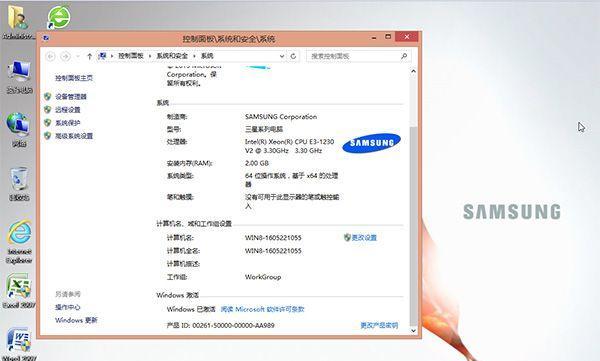Open the Recycle Bin desktop icon

19,184
